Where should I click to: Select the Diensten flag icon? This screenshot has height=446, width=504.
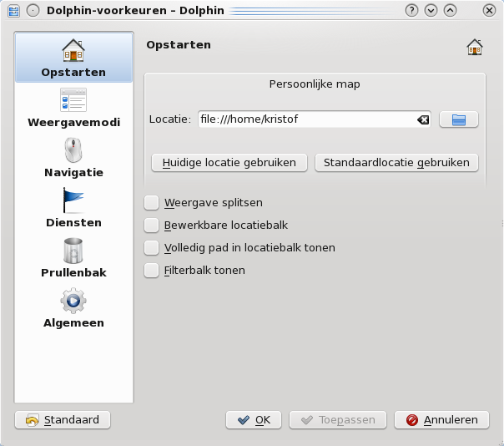(73, 201)
